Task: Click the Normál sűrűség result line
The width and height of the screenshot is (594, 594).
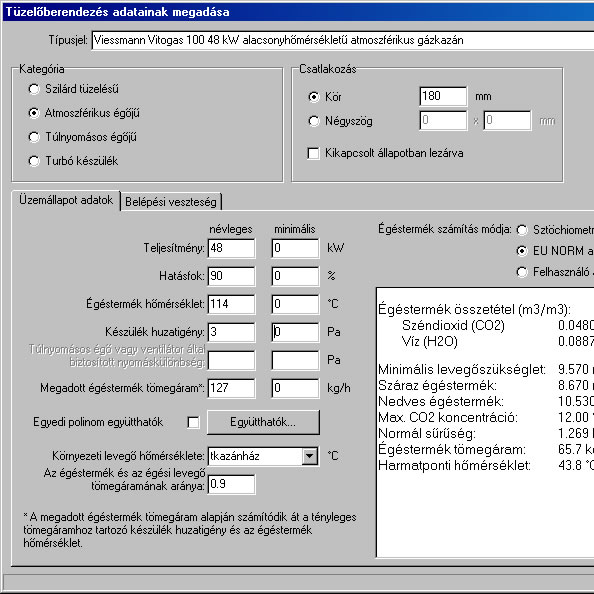Action: (486, 433)
